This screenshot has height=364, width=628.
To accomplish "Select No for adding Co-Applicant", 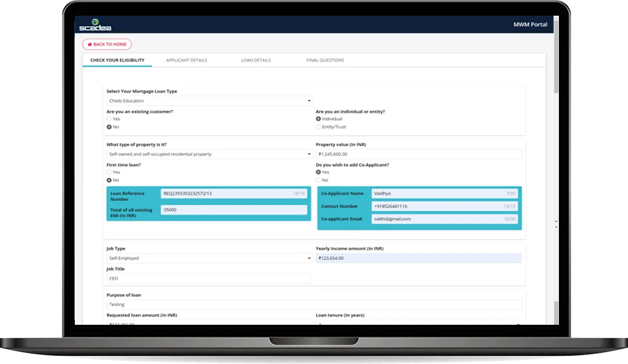I will [x=319, y=180].
